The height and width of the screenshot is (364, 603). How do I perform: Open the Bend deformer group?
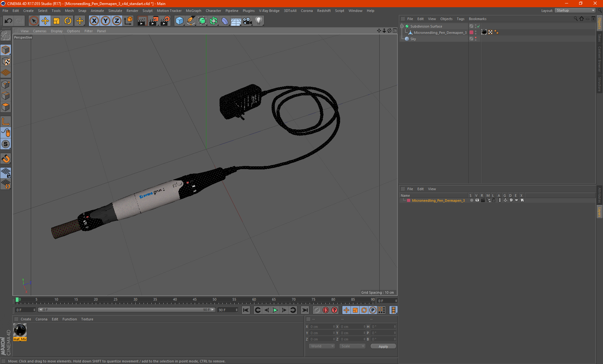click(225, 21)
